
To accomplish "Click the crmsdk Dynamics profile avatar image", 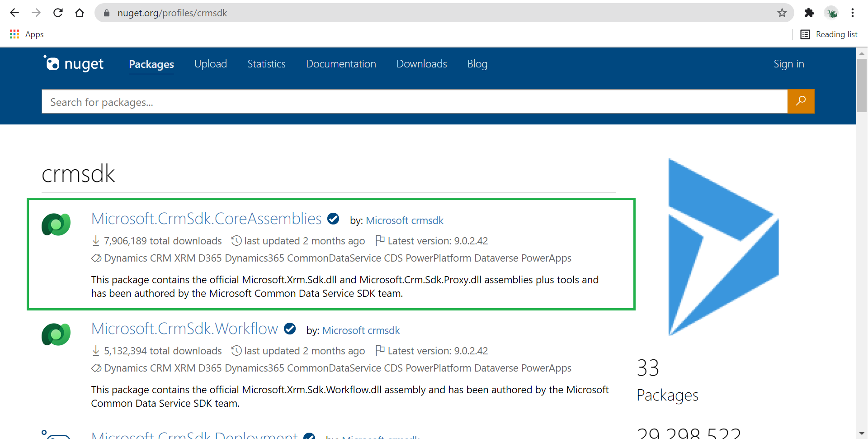I will point(723,247).
